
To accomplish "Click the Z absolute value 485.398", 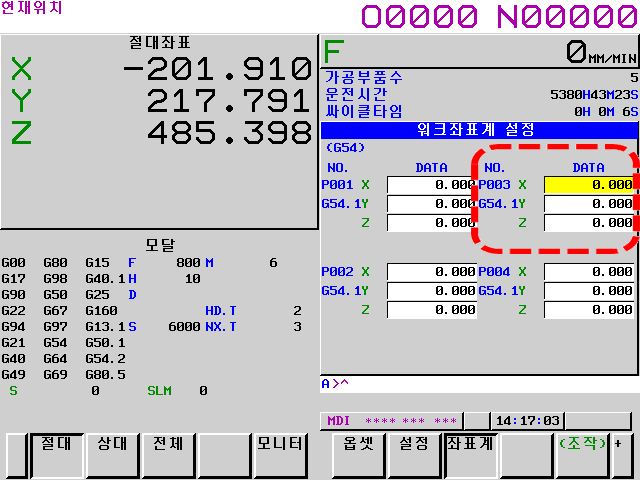I will [229, 133].
